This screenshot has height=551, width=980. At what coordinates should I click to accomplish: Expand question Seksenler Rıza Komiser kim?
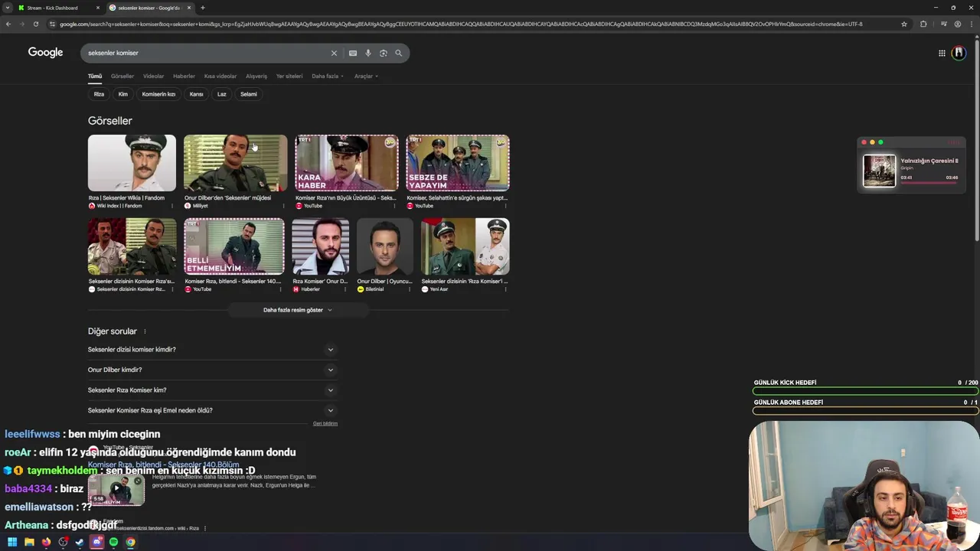pyautogui.click(x=212, y=390)
